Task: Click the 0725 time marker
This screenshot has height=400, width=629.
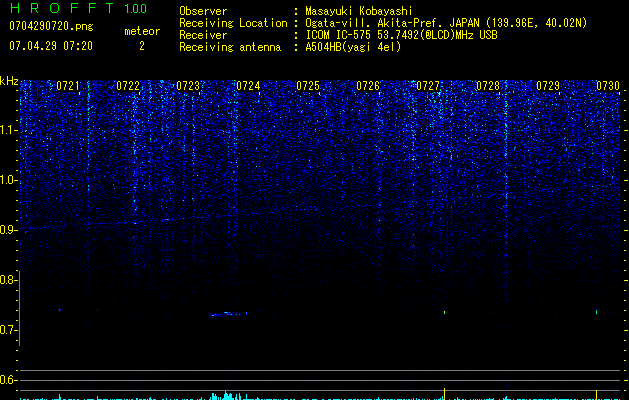Action: 308,86
